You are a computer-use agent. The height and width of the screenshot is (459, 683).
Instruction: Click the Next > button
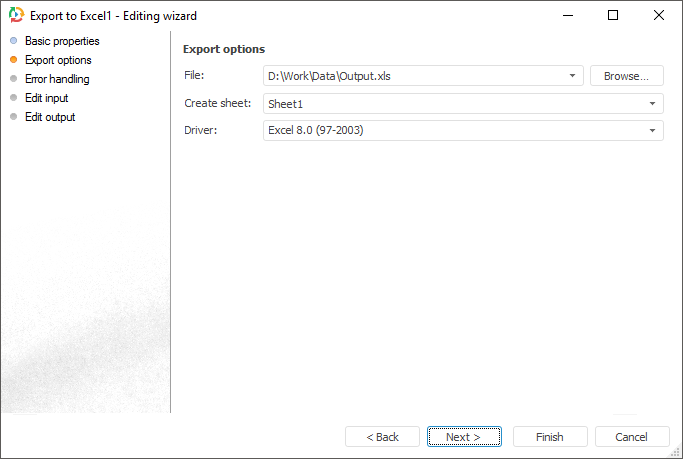[x=464, y=437]
